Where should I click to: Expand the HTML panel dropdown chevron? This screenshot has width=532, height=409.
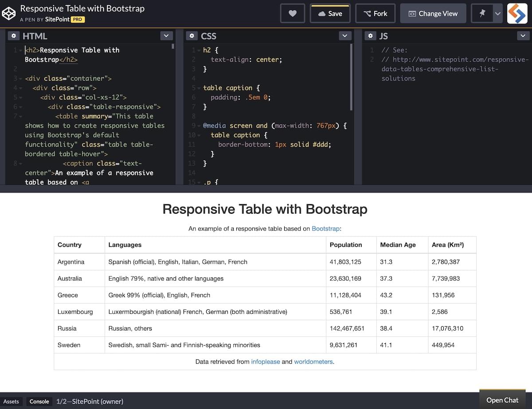[166, 36]
